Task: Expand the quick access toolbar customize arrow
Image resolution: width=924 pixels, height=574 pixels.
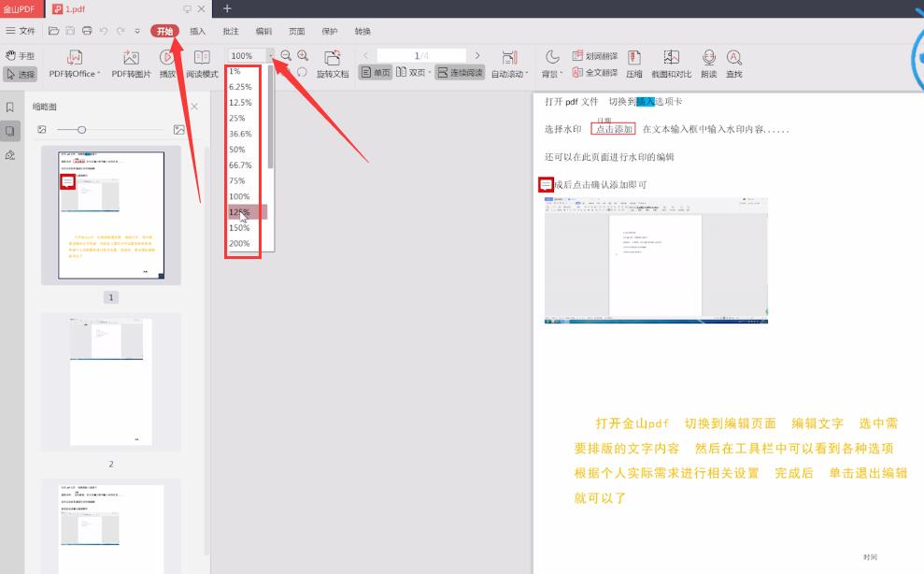Action: (137, 31)
